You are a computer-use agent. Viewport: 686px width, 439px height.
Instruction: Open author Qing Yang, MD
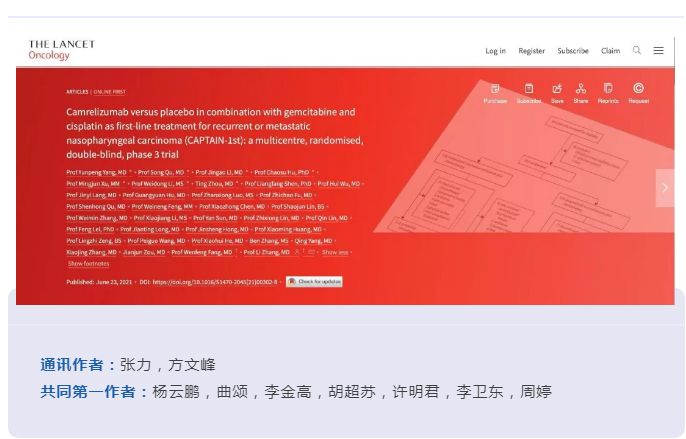click(313, 241)
